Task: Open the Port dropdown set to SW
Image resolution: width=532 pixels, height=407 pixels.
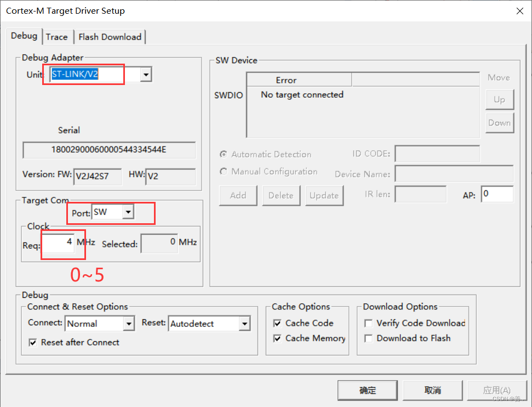Action: 129,212
